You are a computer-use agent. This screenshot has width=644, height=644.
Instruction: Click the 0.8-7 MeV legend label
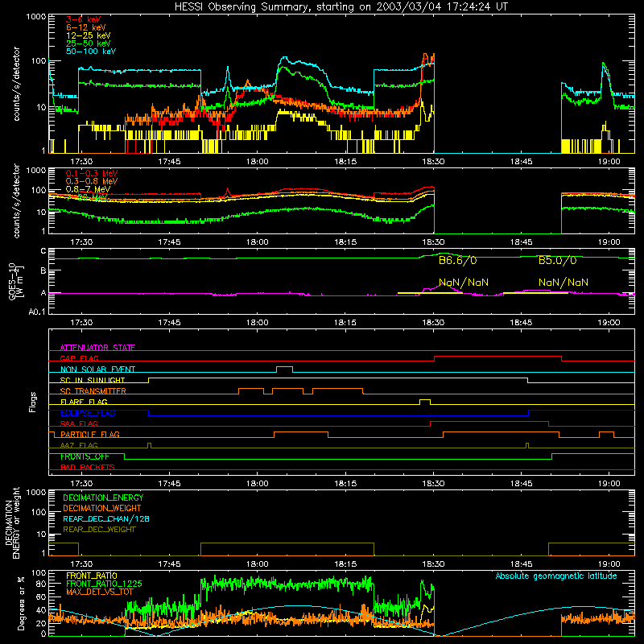tap(88, 189)
